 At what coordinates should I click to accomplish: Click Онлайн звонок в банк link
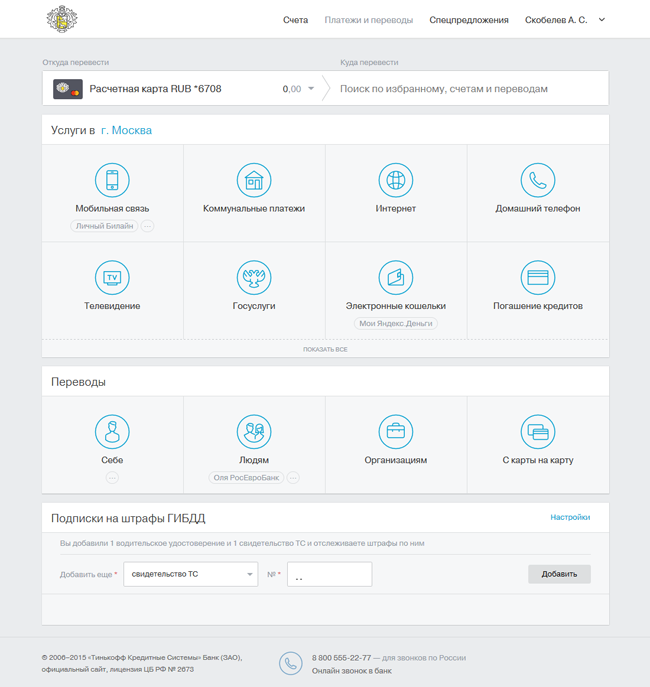tap(352, 671)
